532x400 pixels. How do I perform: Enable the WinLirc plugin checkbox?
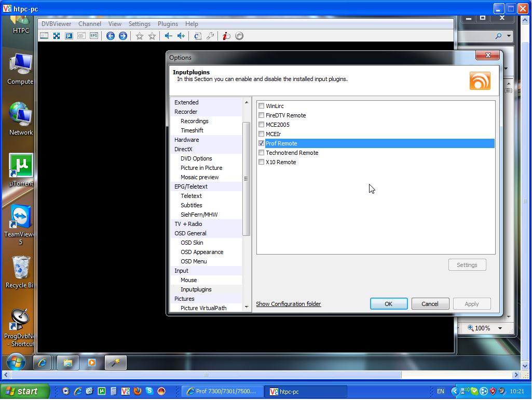pos(262,106)
